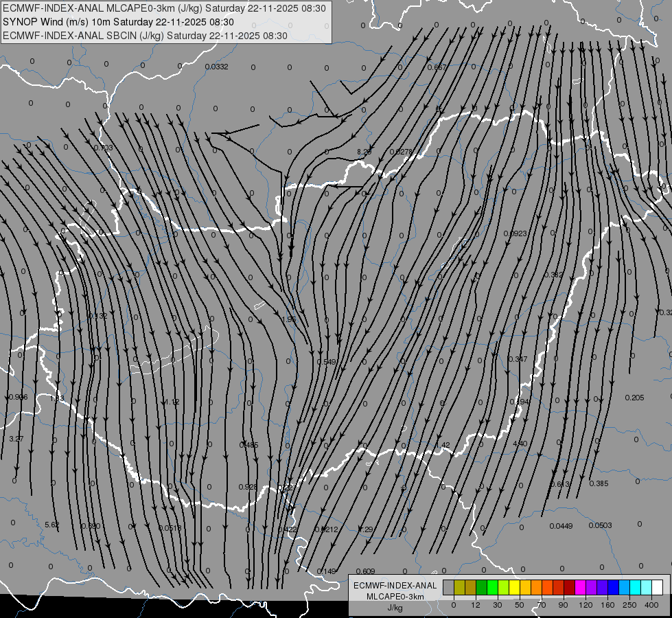
Task: Click the 120 tick label on the legend
Action: [586, 605]
